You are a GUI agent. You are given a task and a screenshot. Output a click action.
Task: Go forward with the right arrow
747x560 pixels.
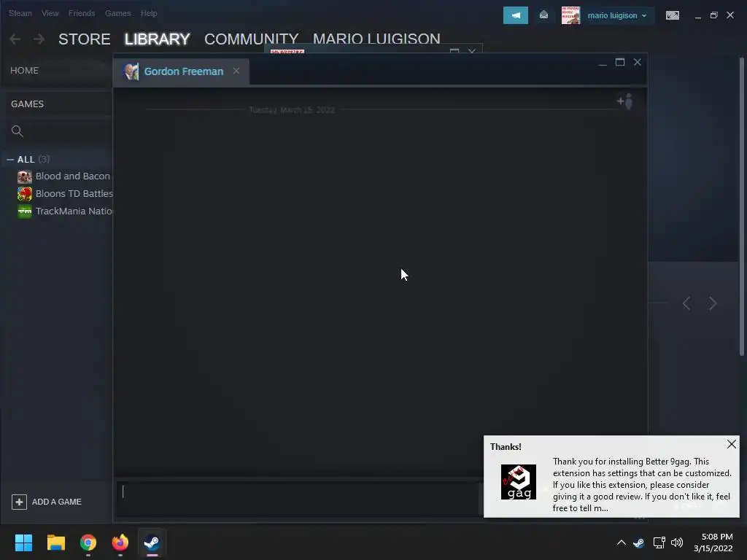39,39
